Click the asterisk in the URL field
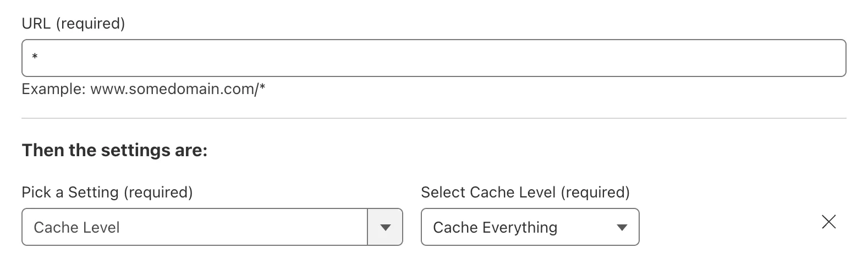This screenshot has width=868, height=264. pos(35,58)
